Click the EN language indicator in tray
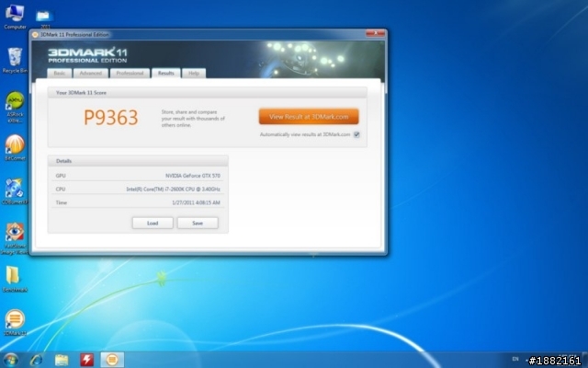The image size is (588, 368). click(515, 360)
